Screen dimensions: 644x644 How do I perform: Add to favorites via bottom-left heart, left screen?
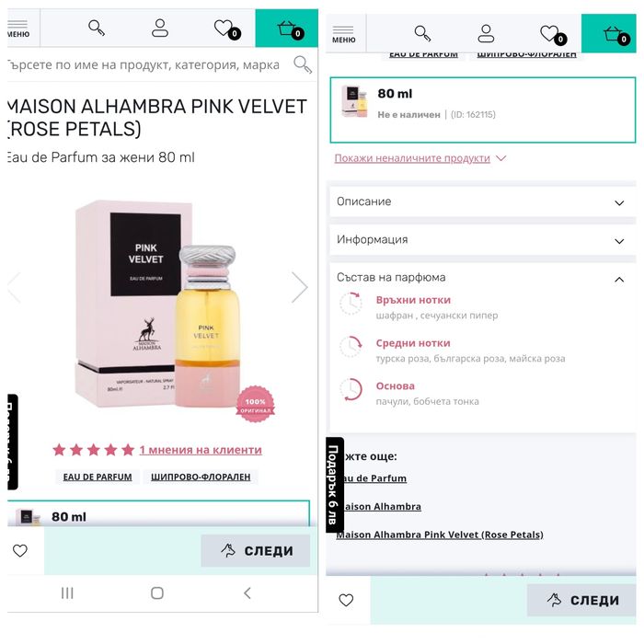(19, 550)
